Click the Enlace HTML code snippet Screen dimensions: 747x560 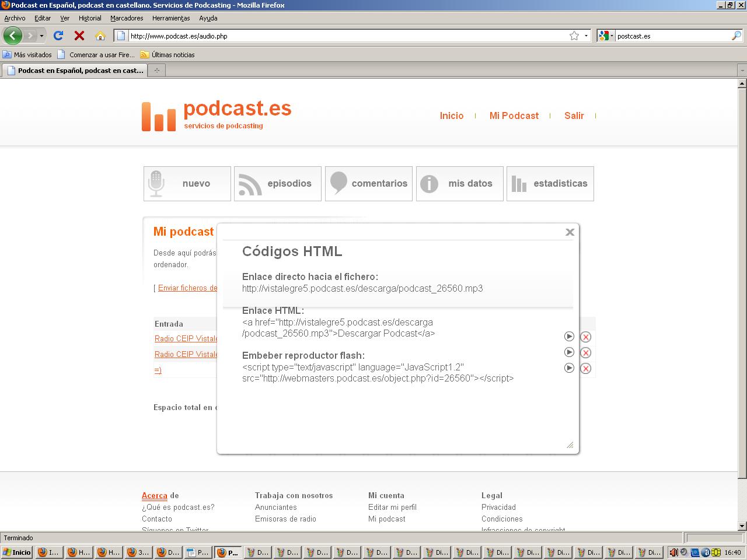338,328
